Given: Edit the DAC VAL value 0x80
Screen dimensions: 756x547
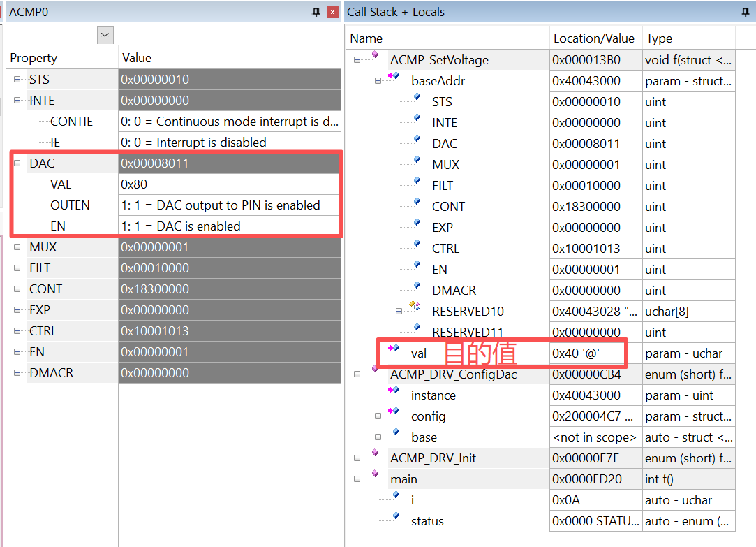Looking at the screenshot, I should [x=229, y=184].
